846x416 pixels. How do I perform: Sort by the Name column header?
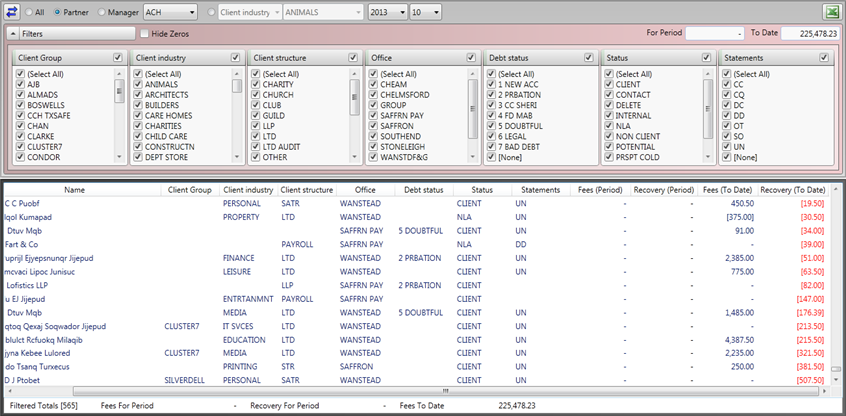tap(74, 190)
